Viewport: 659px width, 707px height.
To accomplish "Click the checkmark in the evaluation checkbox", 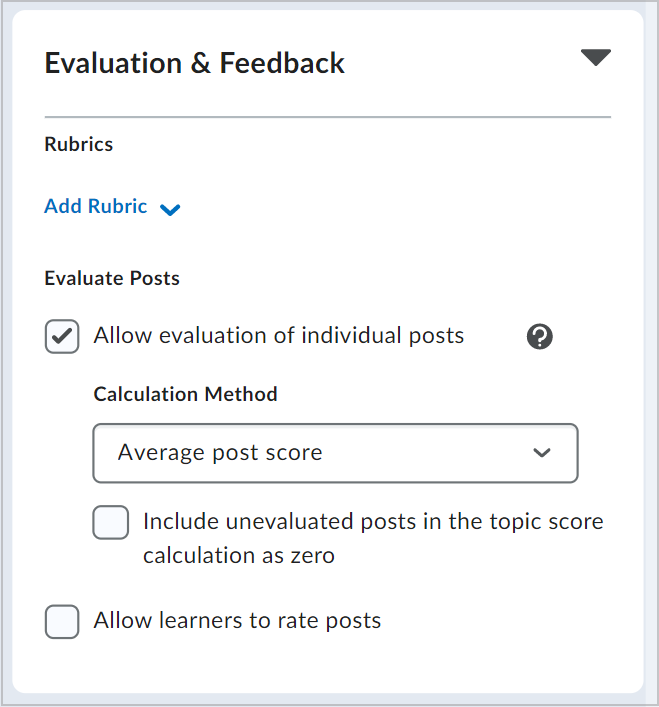I will tap(62, 336).
